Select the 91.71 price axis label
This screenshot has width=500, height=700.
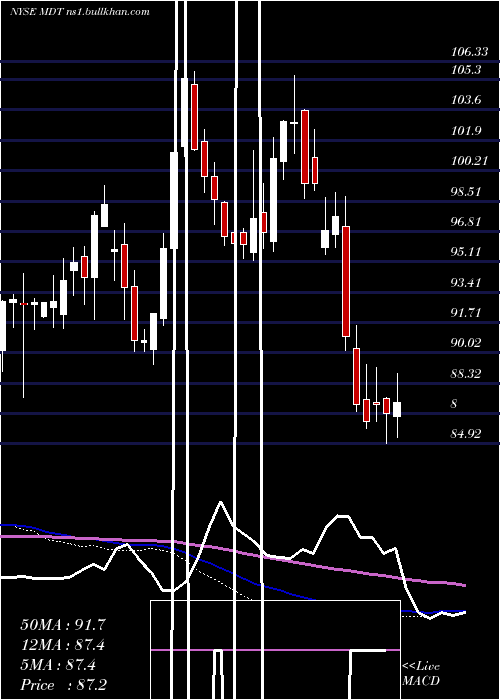pos(466,312)
